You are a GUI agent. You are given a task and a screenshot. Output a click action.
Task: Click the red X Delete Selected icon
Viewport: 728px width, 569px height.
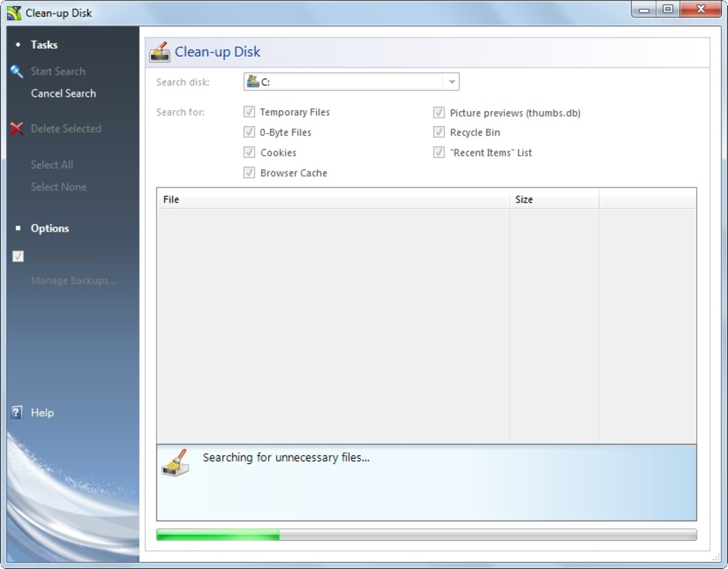pyautogui.click(x=16, y=129)
